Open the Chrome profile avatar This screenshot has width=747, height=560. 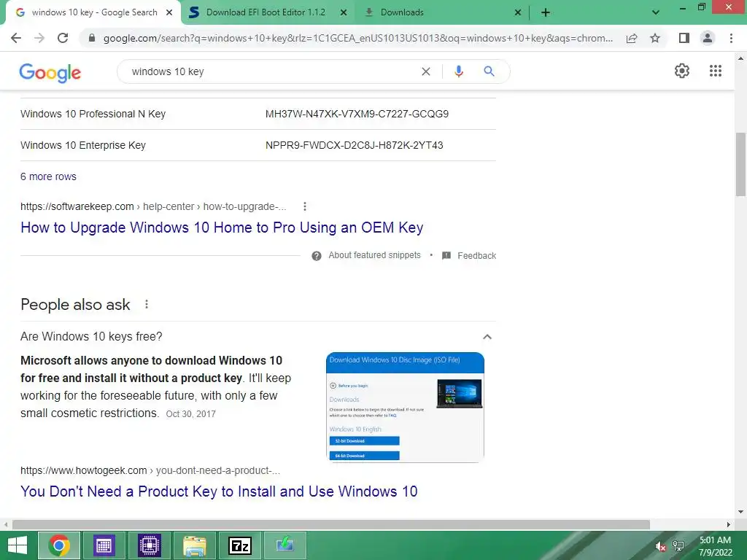coord(708,38)
